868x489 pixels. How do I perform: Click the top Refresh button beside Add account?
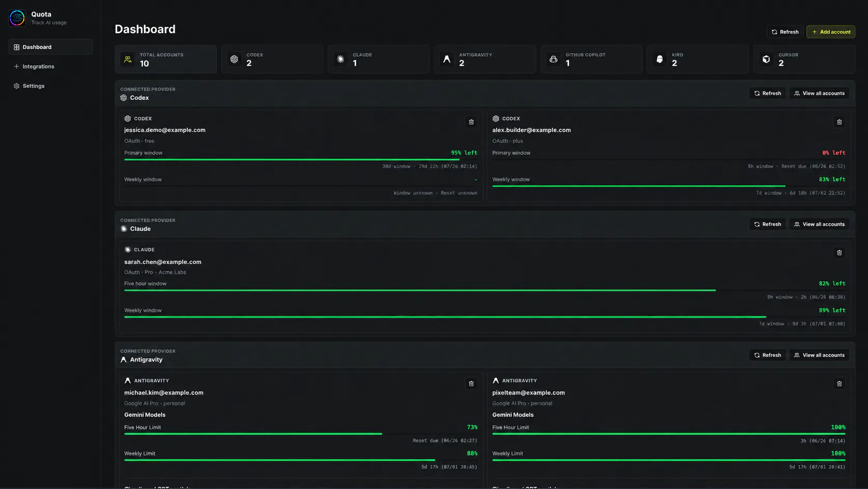pyautogui.click(x=784, y=32)
